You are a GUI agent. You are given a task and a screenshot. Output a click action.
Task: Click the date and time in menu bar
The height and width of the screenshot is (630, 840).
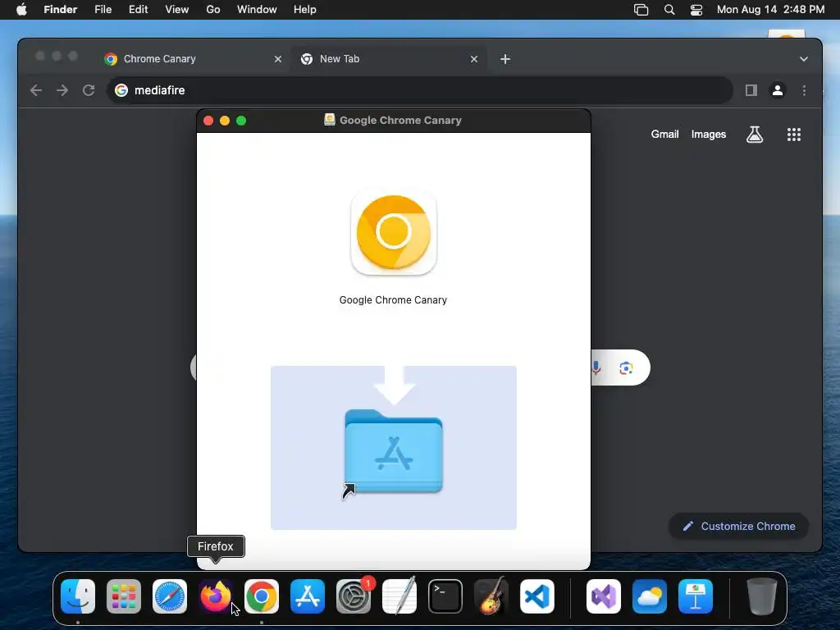[770, 10]
